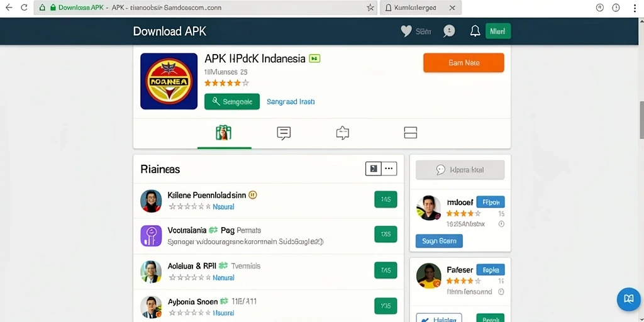Screen dimensions: 644x322
Task: Click the Vootraiania description text line
Action: [245, 242]
